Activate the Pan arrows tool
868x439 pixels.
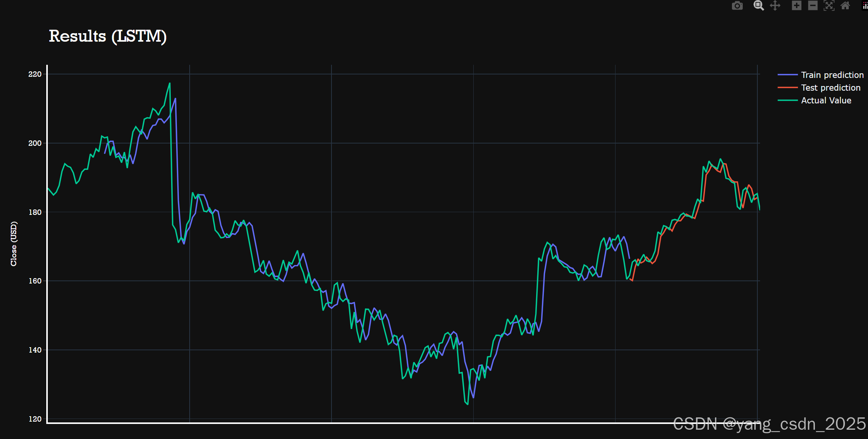(x=775, y=6)
